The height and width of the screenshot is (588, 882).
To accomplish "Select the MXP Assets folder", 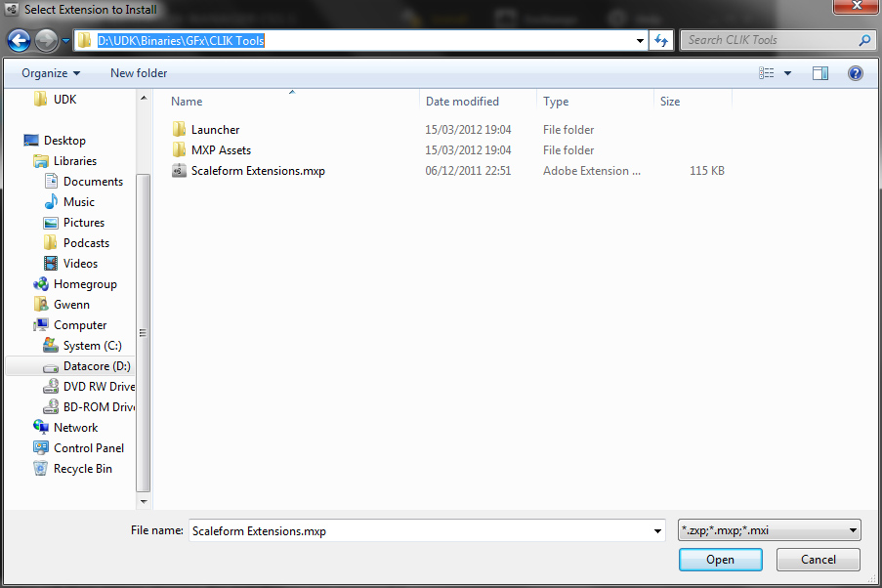I will click(x=221, y=150).
